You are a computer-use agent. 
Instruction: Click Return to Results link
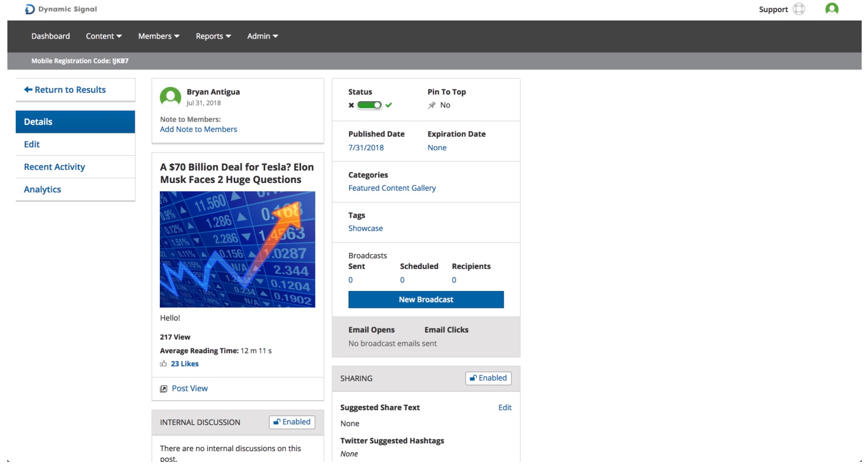[x=65, y=90]
